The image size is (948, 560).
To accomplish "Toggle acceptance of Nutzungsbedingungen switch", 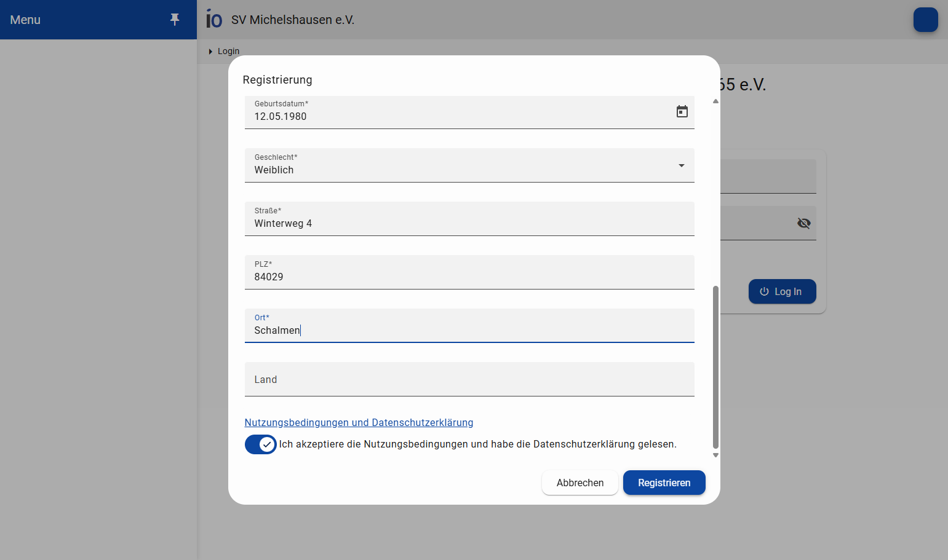I will [x=260, y=444].
